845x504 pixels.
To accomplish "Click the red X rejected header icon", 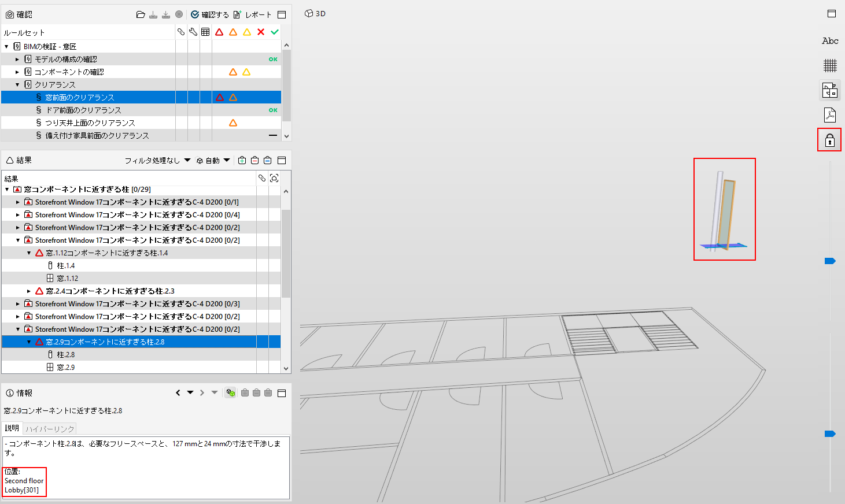I will [261, 32].
